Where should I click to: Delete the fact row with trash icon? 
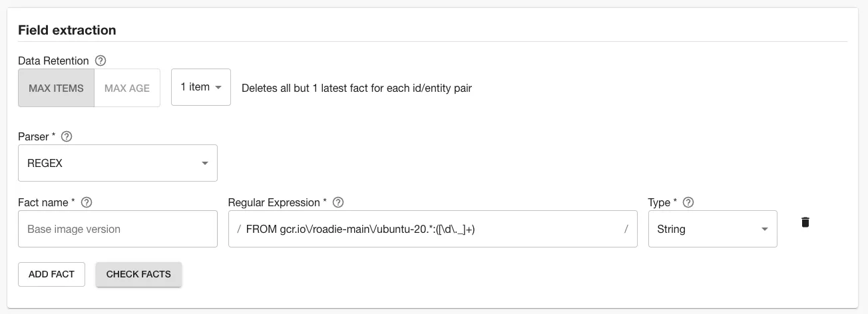tap(805, 222)
